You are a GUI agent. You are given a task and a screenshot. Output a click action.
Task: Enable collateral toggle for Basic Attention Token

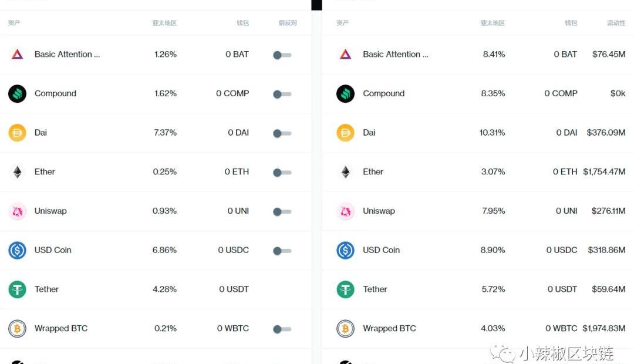(x=282, y=55)
